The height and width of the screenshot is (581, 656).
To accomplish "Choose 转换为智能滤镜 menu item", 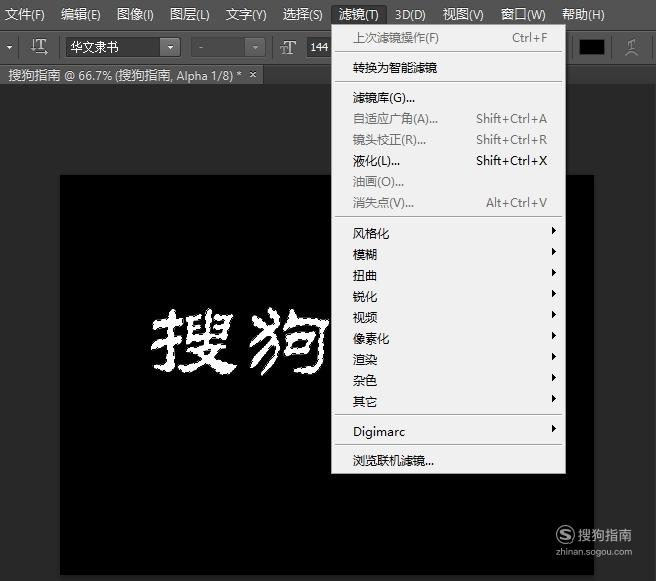I will tap(448, 67).
